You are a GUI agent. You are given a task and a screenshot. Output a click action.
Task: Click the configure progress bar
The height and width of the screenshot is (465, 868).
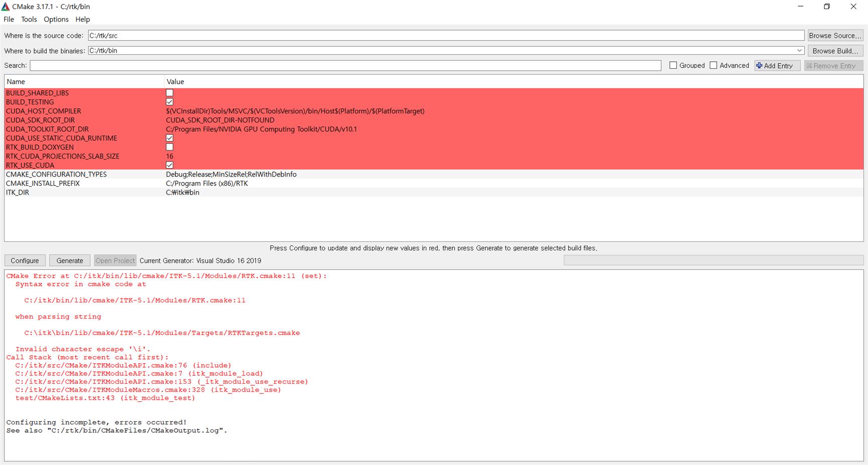tap(713, 260)
